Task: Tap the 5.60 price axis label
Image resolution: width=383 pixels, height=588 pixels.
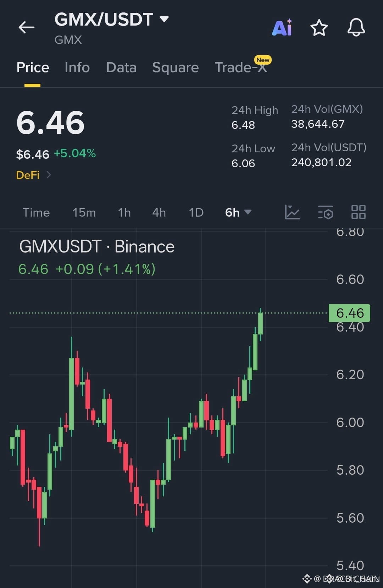Action: click(x=350, y=518)
